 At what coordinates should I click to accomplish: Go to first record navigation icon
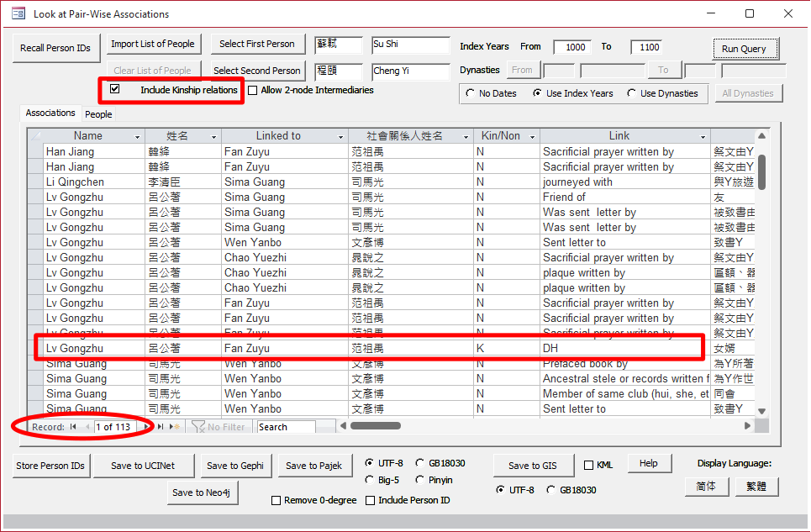(x=73, y=427)
